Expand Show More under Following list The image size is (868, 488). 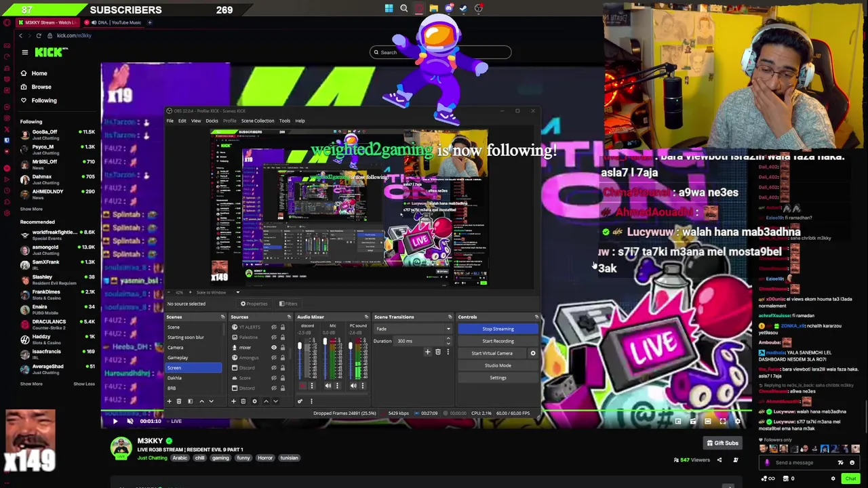click(31, 209)
